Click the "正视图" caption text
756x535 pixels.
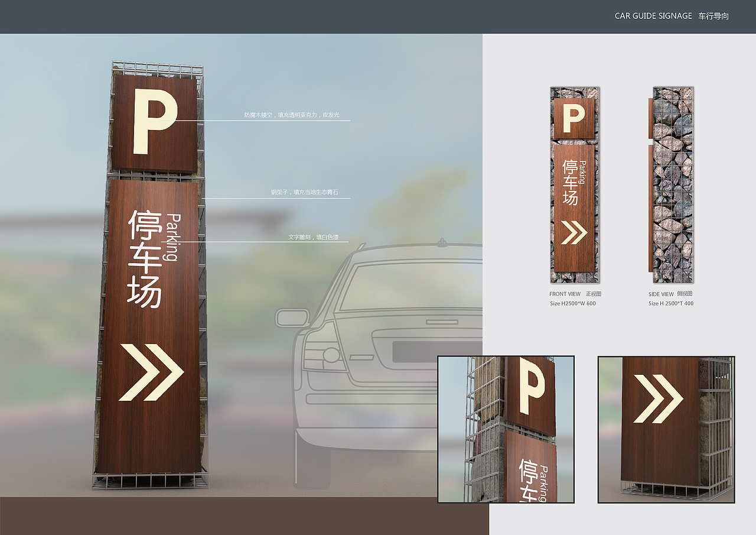coord(594,294)
